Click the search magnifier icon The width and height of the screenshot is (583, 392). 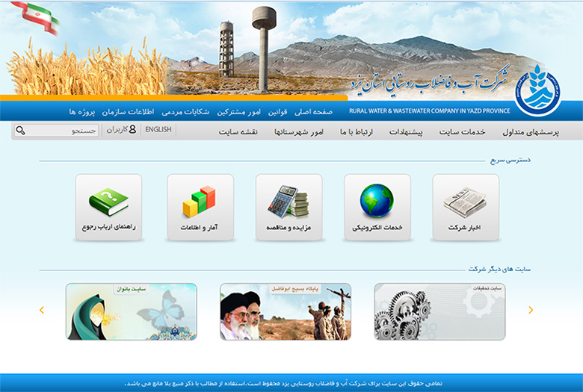tap(20, 131)
